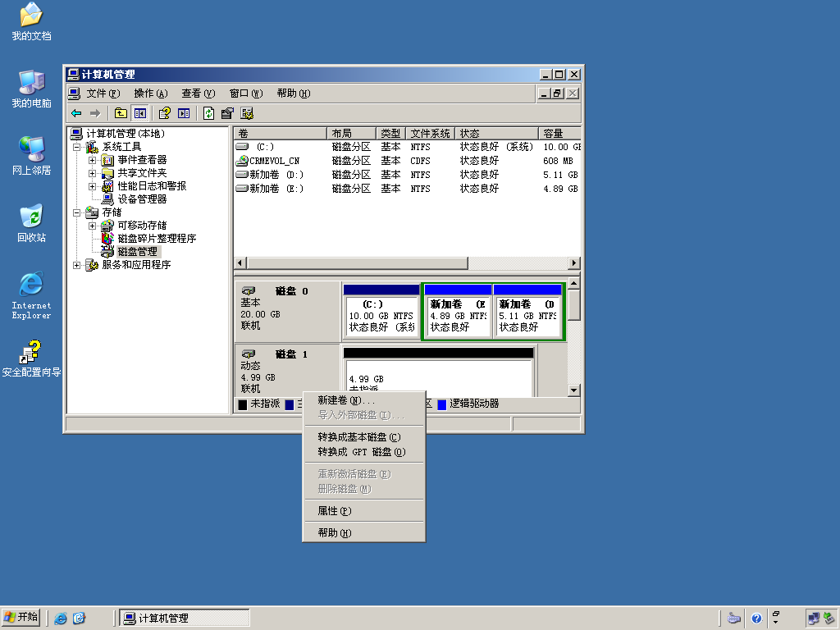Select the (C:) volume row in the list
840x630 pixels.
408,148
